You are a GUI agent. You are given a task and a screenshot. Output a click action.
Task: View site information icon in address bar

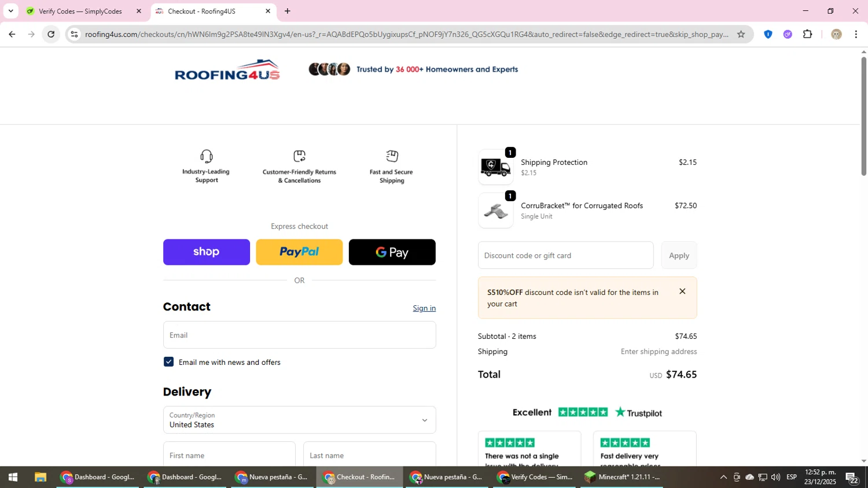pyautogui.click(x=74, y=34)
